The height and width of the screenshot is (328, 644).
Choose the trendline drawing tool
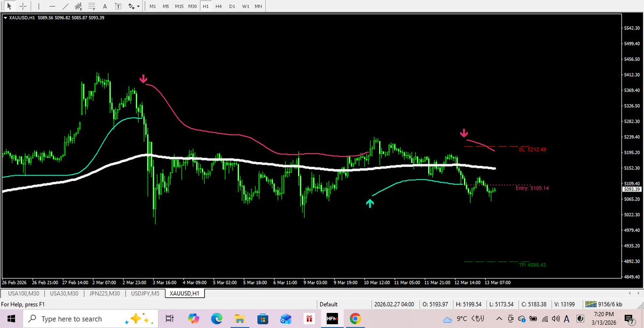coord(66,6)
